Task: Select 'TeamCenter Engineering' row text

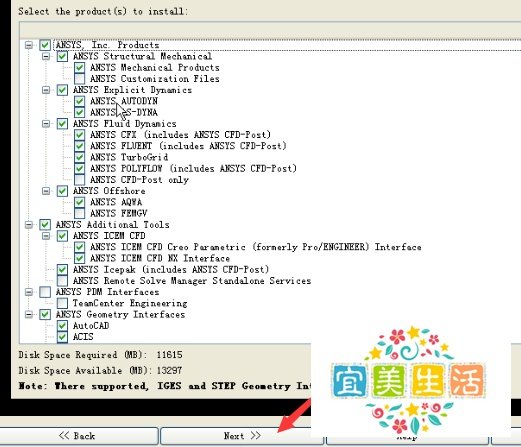Action: point(130,303)
